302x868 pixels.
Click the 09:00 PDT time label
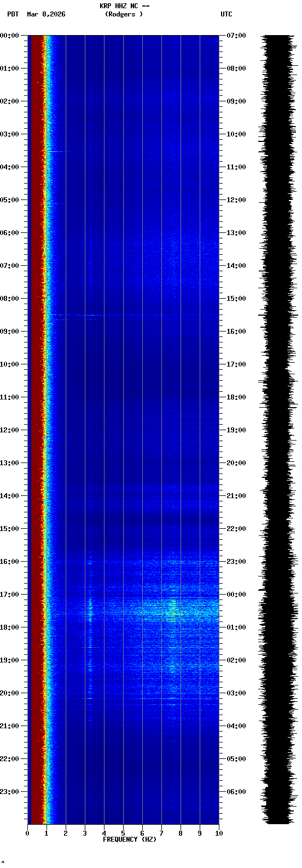[x=9, y=332]
